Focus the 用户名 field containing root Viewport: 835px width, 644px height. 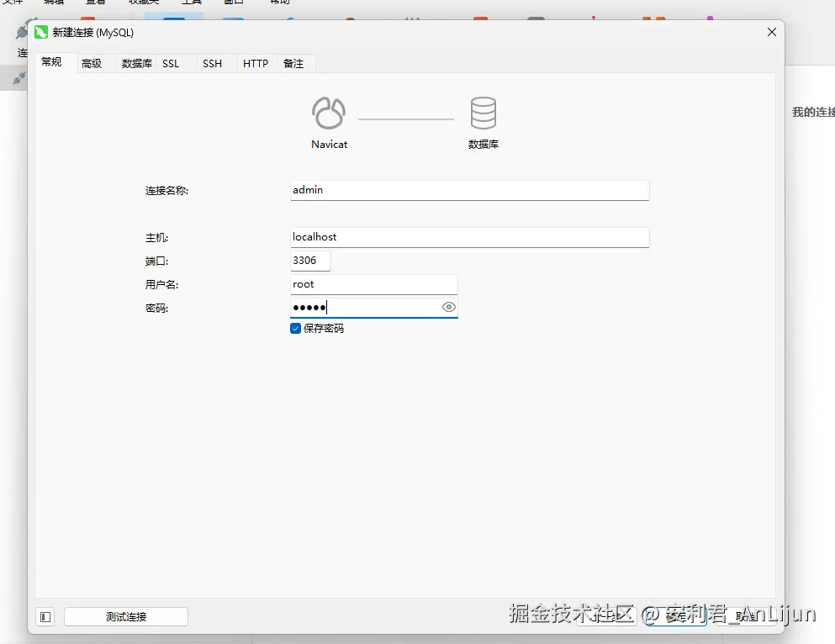point(374,284)
